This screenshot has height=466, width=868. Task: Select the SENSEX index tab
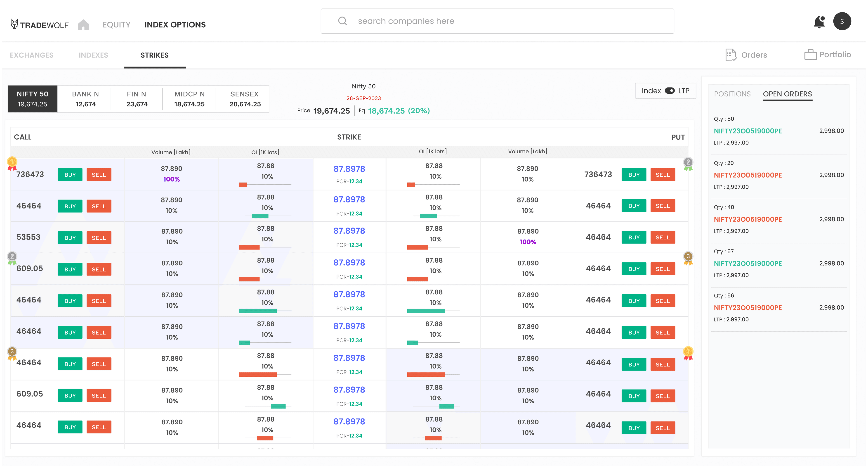(245, 99)
